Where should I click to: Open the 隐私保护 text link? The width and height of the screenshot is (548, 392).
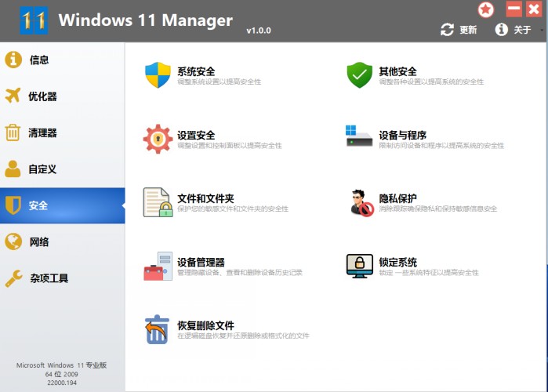tap(398, 198)
